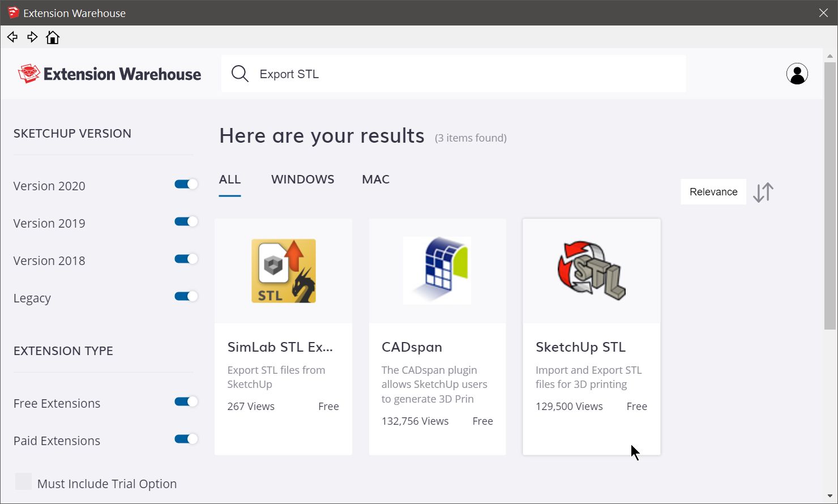Click 'Export STL files from SketchUp' description
The width and height of the screenshot is (838, 504).
tap(276, 377)
